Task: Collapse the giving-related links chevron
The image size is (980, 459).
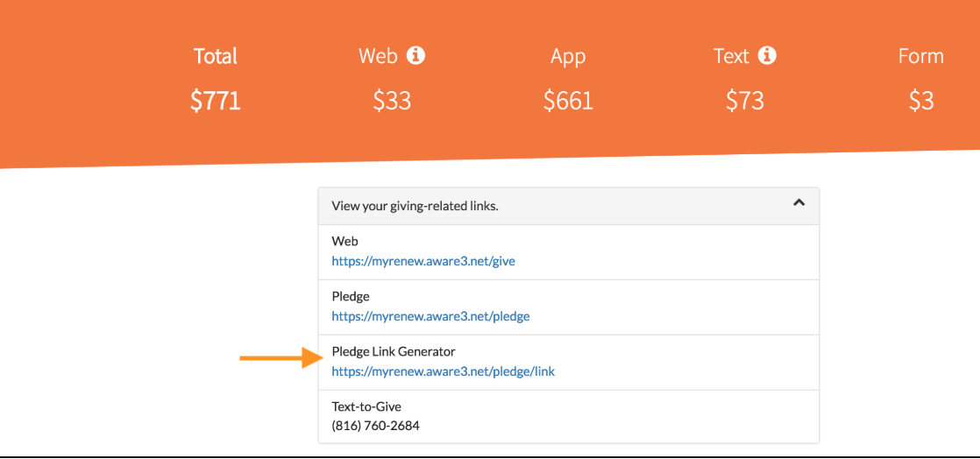Action: pos(799,203)
